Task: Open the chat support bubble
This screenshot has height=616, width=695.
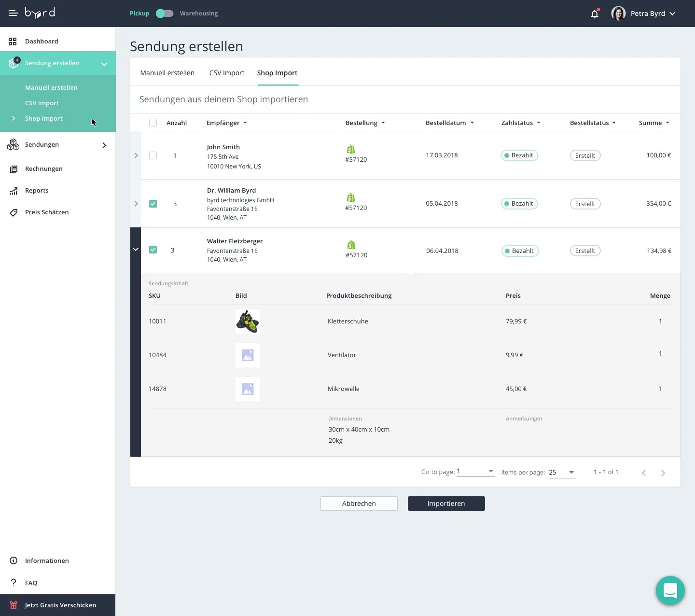Action: click(670, 590)
